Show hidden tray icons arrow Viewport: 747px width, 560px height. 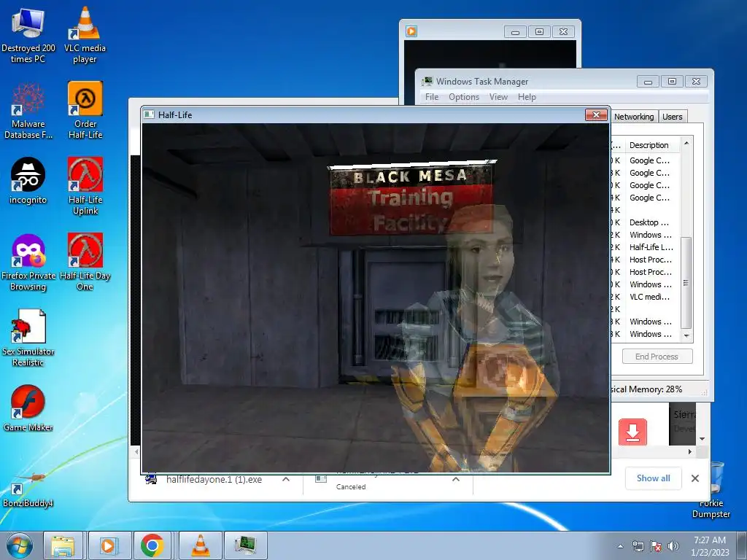pos(620,546)
